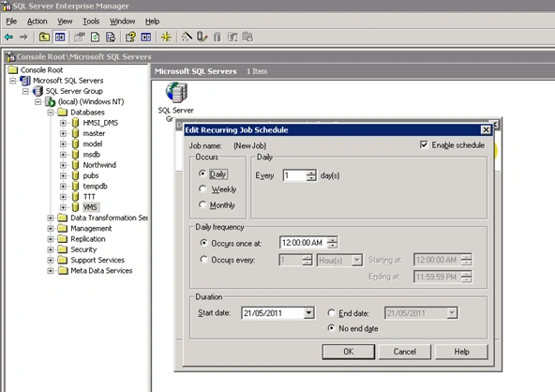Viewport: 555px width, 392px height.
Task: Click the Back arrow toolbar icon
Action: pyautogui.click(x=8, y=37)
